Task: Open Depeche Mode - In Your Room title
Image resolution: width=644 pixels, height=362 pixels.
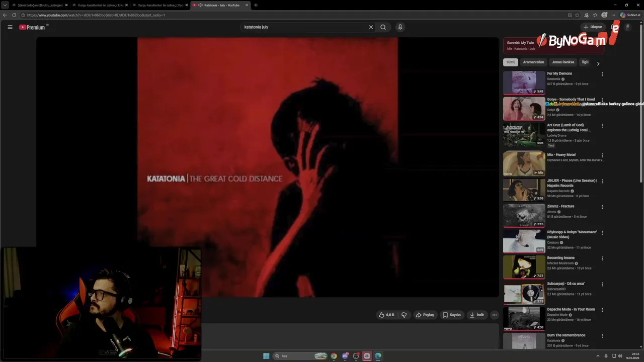Action: pyautogui.click(x=571, y=309)
